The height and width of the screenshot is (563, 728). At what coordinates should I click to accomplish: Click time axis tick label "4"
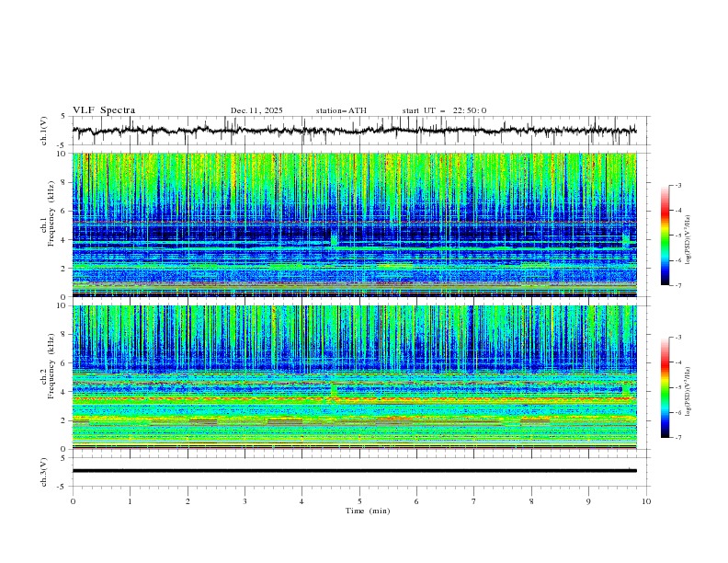301,501
